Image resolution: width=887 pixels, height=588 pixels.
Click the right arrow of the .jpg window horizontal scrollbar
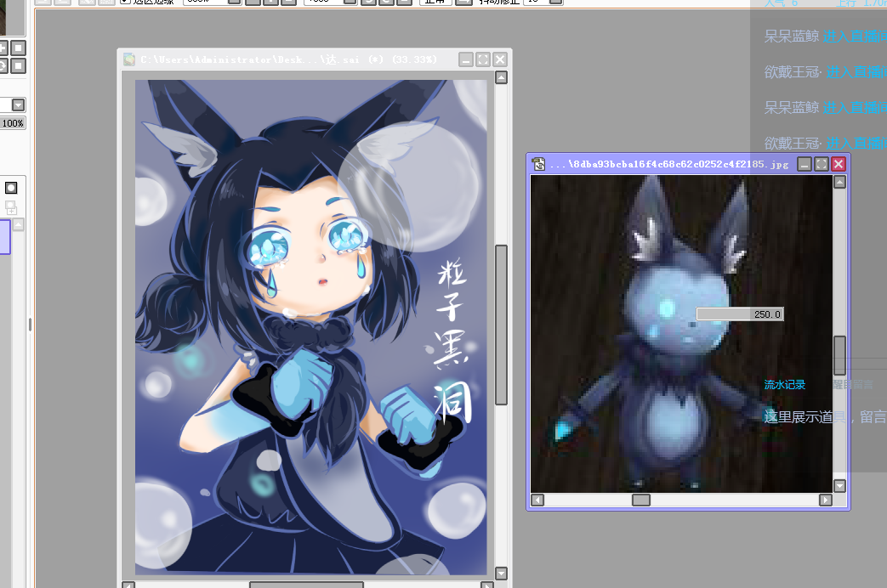[826, 500]
